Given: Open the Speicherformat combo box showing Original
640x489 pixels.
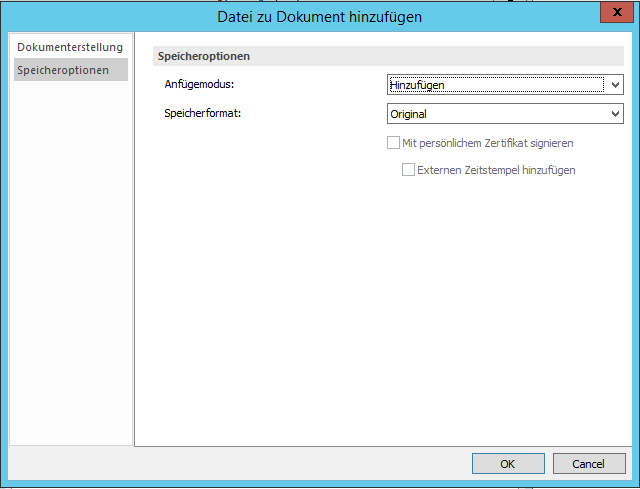Looking at the screenshot, I should pos(505,114).
